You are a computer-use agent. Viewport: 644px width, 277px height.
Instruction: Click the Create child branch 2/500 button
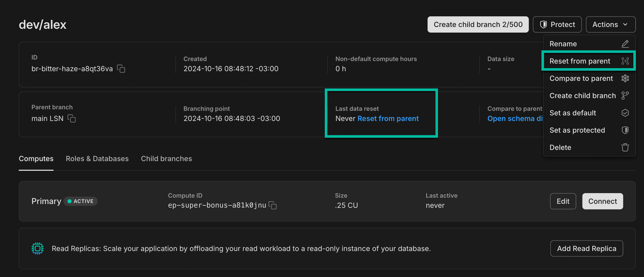click(478, 25)
